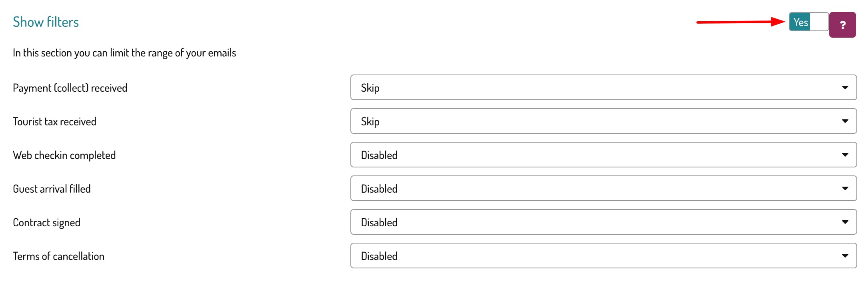The image size is (868, 294).
Task: Click the Tourist tax received label
Action: [x=54, y=122]
